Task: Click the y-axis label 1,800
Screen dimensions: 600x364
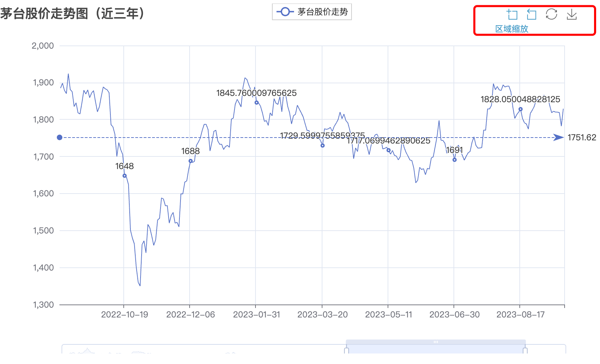Action: (x=43, y=120)
